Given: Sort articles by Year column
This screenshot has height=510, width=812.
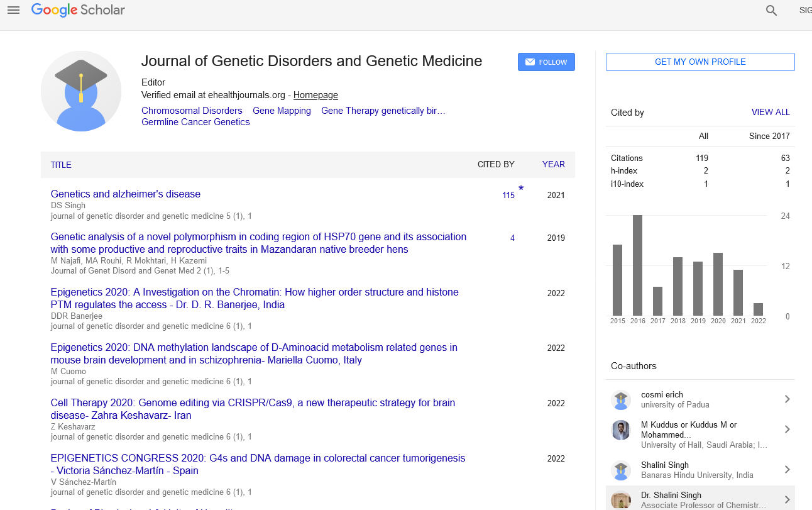Looking at the screenshot, I should [554, 164].
